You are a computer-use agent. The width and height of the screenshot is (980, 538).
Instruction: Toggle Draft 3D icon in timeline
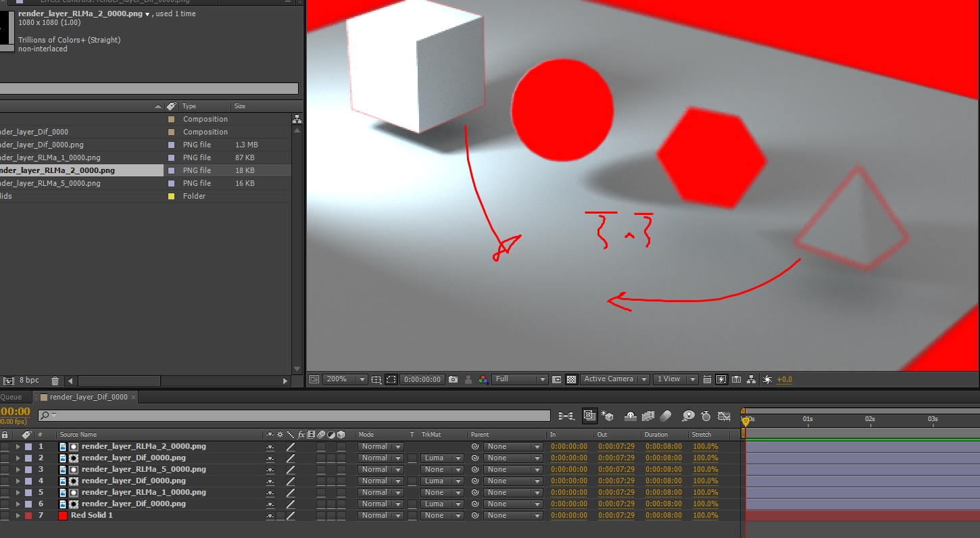(x=608, y=416)
